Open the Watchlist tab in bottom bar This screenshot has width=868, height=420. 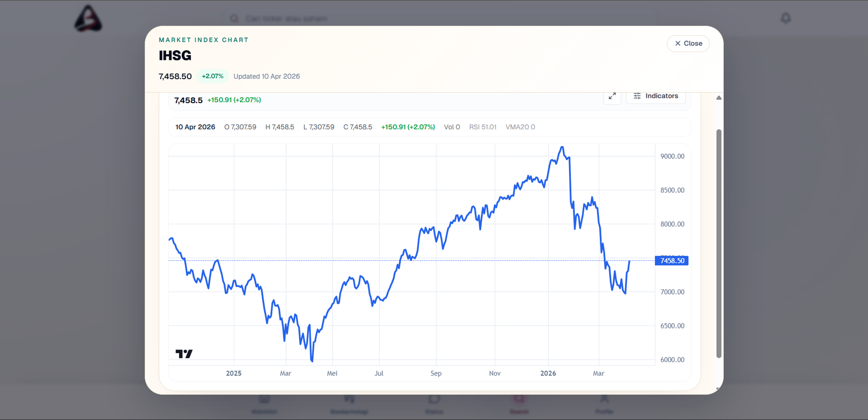coord(264,404)
